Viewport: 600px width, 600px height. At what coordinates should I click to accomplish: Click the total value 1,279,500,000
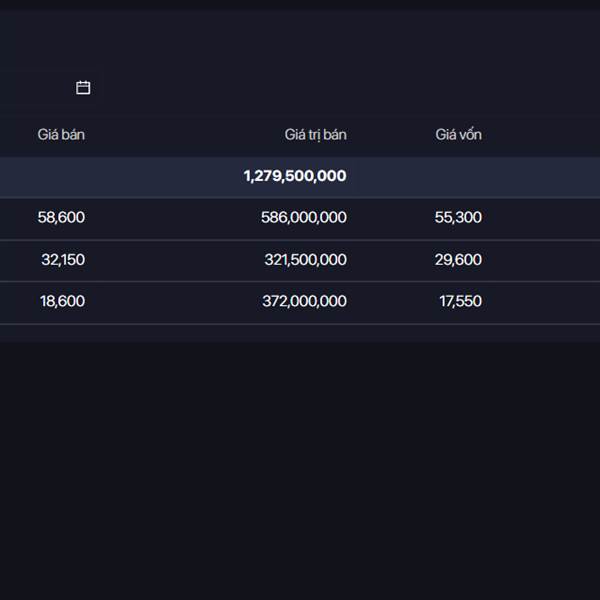294,176
